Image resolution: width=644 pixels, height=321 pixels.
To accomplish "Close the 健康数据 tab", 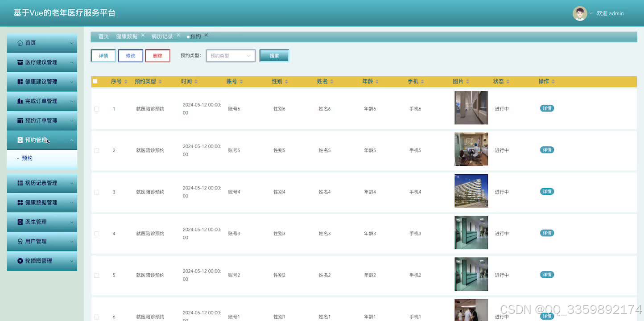I will pyautogui.click(x=143, y=35).
